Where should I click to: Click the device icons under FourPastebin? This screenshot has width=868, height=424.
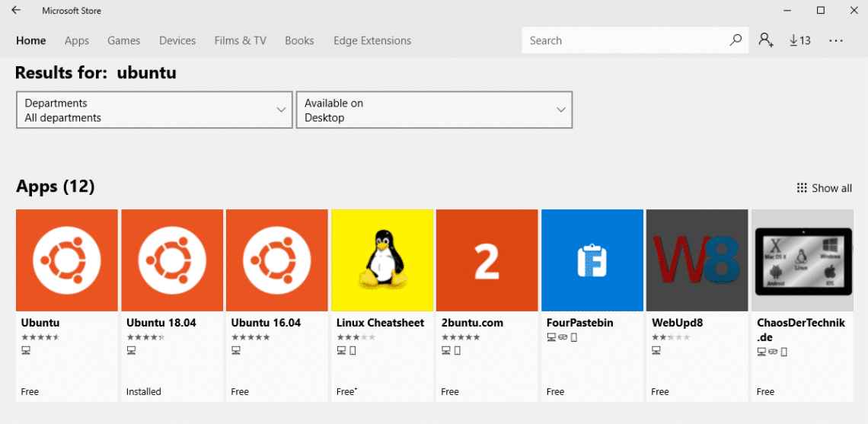pos(562,337)
